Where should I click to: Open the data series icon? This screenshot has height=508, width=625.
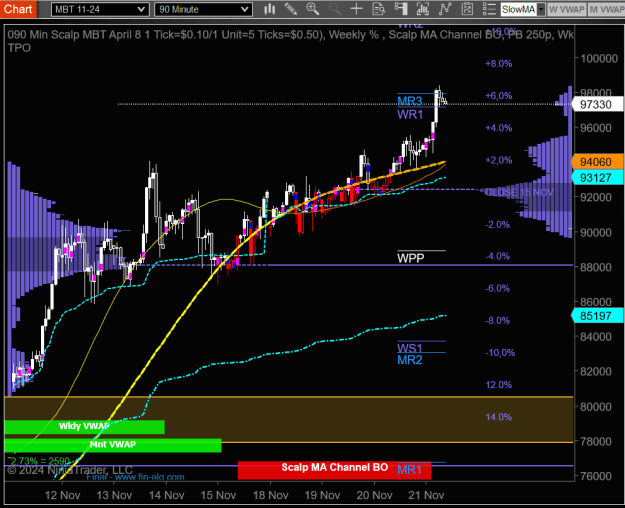pos(423,9)
